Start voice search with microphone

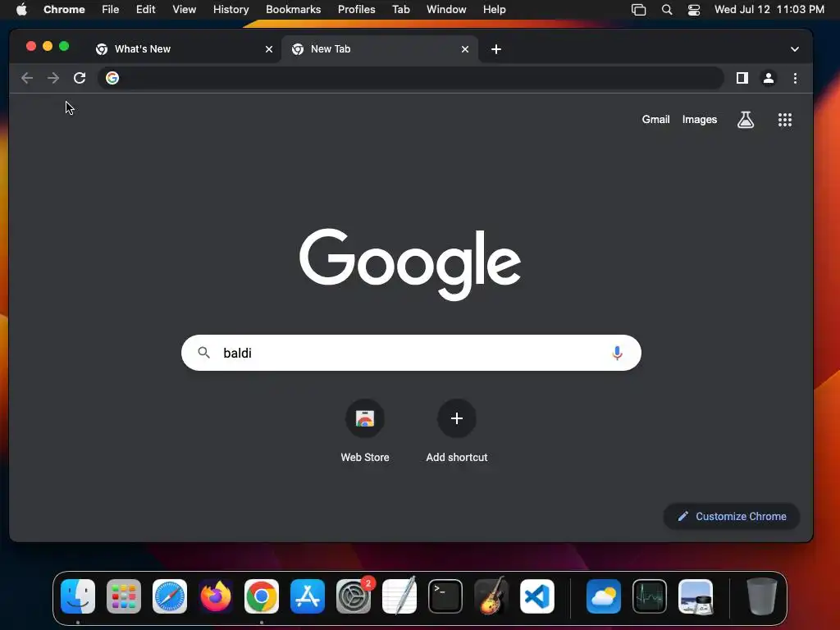tap(617, 353)
